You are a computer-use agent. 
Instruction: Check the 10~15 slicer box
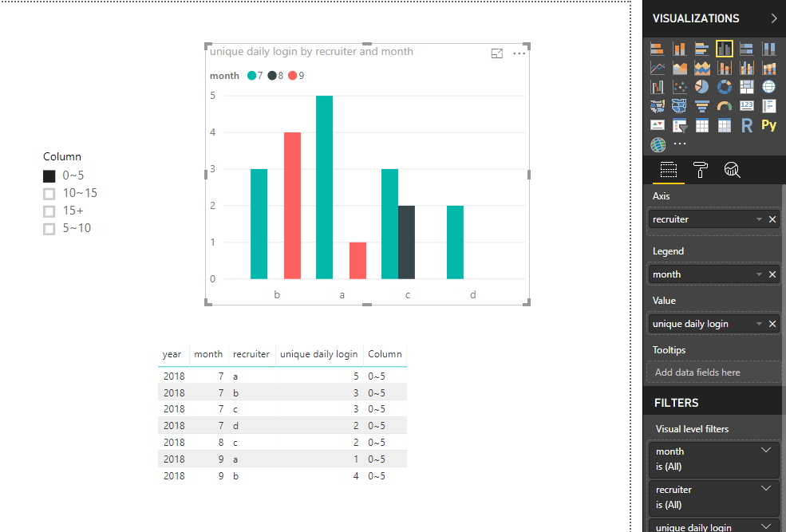point(49,194)
